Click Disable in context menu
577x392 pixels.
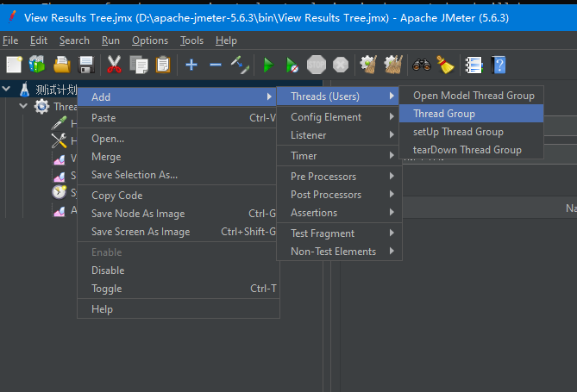pos(177,271)
